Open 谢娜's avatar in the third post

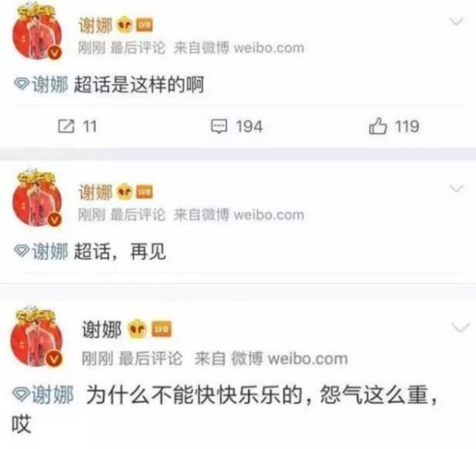tap(36, 338)
